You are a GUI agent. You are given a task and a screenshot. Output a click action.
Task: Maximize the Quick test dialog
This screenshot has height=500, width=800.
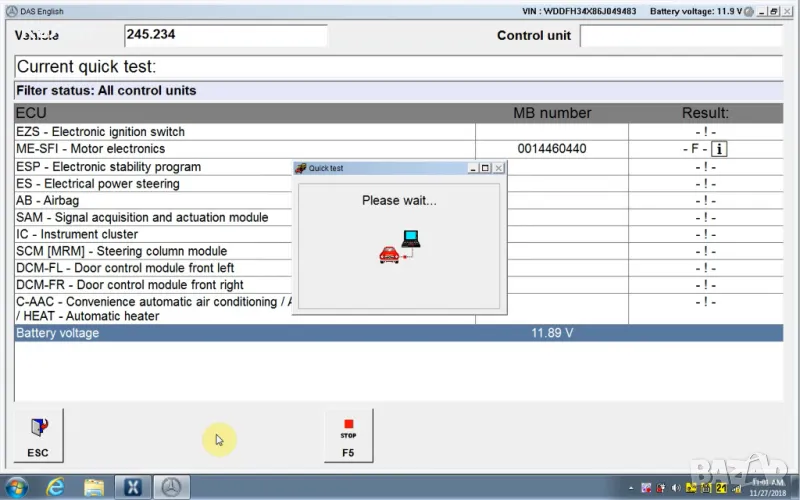point(485,168)
